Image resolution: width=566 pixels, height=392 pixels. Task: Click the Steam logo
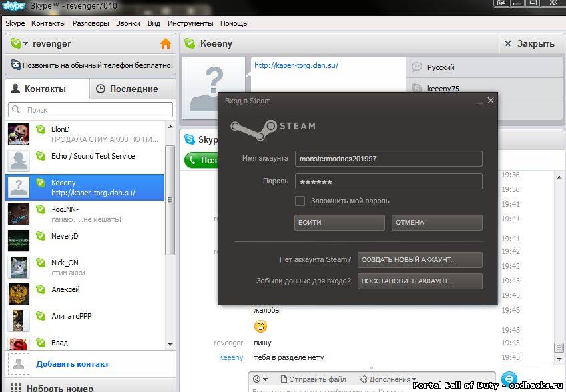(273, 129)
